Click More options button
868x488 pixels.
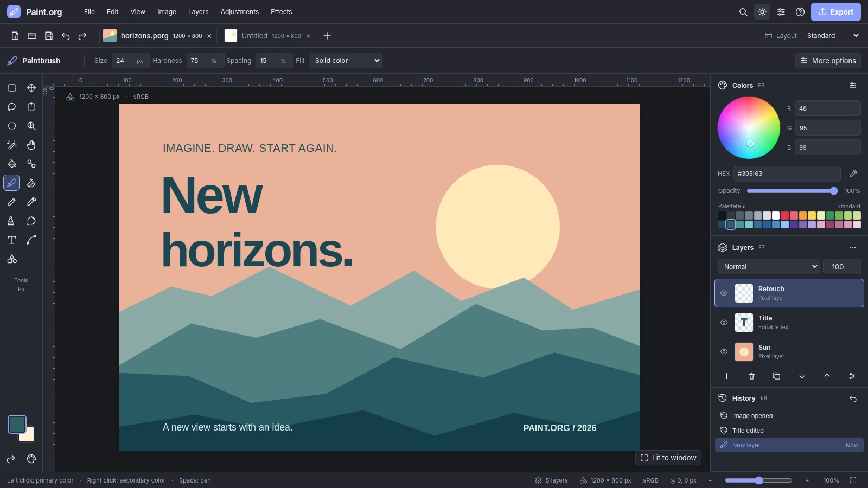(828, 61)
